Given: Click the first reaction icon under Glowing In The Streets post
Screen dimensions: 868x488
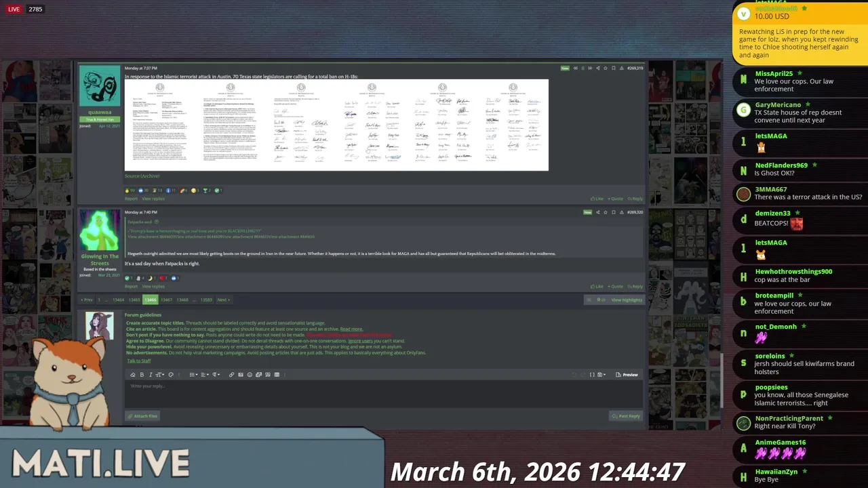Looking at the screenshot, I should pos(127,278).
